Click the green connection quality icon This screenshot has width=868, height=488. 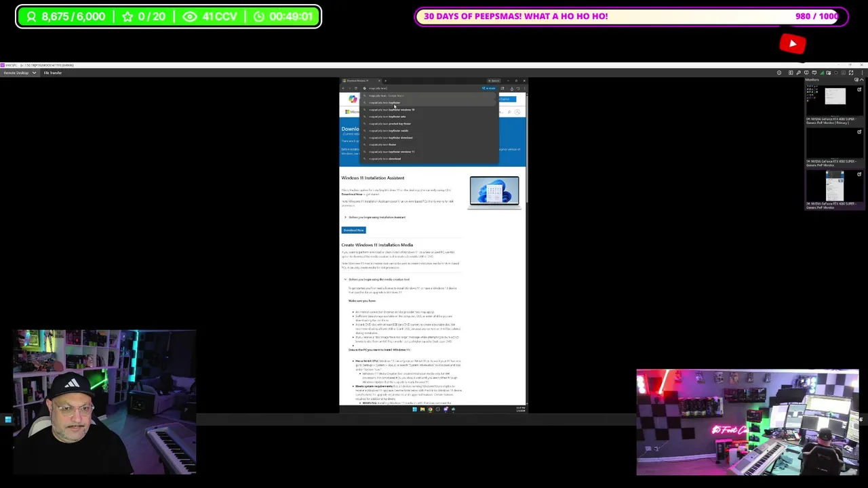pos(822,73)
